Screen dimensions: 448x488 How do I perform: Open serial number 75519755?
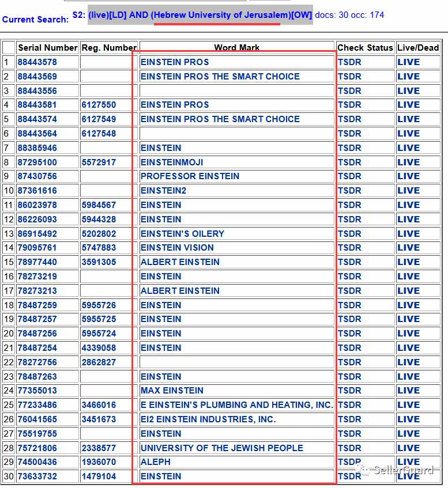pos(37,433)
